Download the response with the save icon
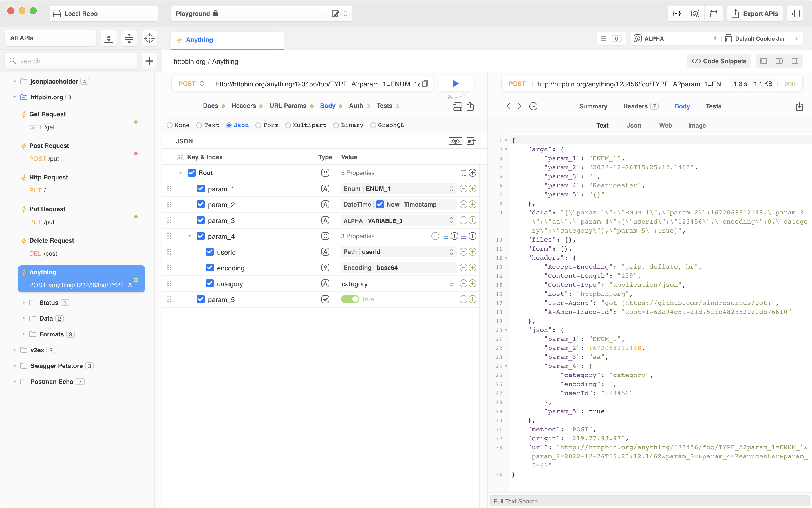Image resolution: width=812 pixels, height=508 pixels. coord(800,106)
